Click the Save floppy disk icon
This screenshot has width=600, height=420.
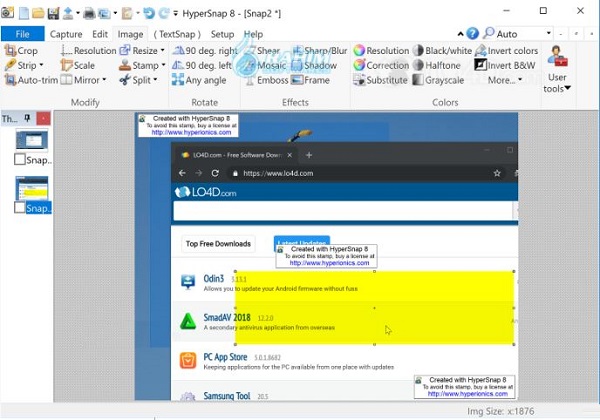[x=53, y=13]
